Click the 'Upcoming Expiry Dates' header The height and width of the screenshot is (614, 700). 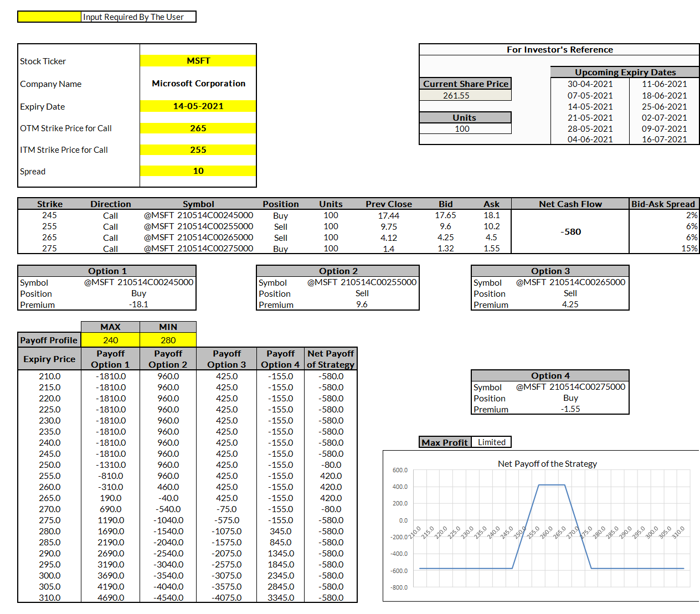point(625,73)
